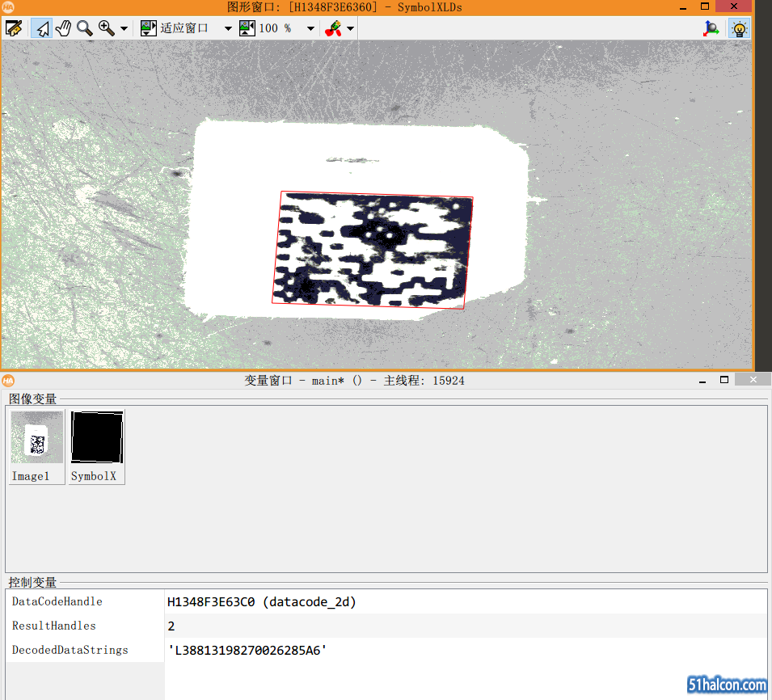772x700 pixels.
Task: Open the 100 % zoom dropdown arrow
Action: coord(310,28)
